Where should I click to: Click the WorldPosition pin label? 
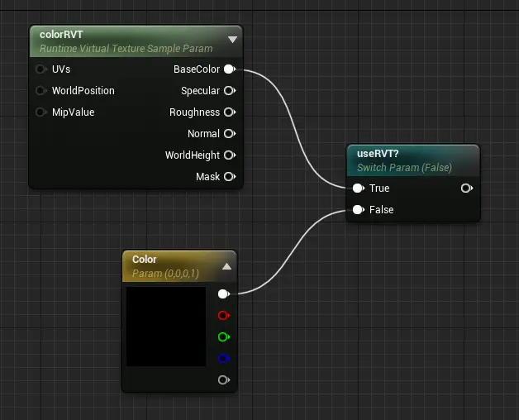pos(83,91)
